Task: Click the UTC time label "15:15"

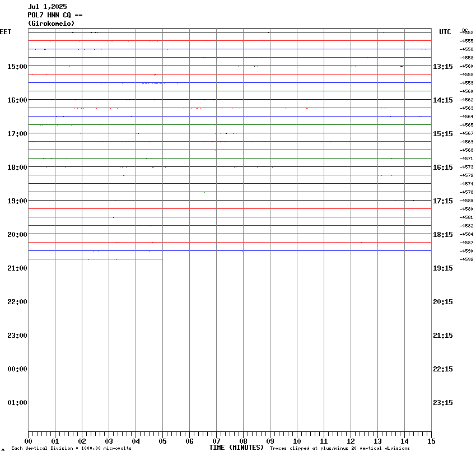Action: [443, 134]
